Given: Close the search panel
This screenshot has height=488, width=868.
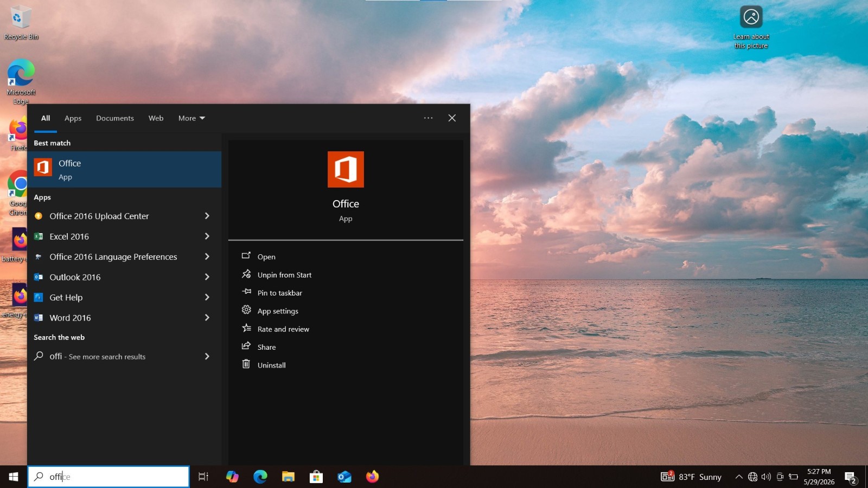Looking at the screenshot, I should (452, 118).
